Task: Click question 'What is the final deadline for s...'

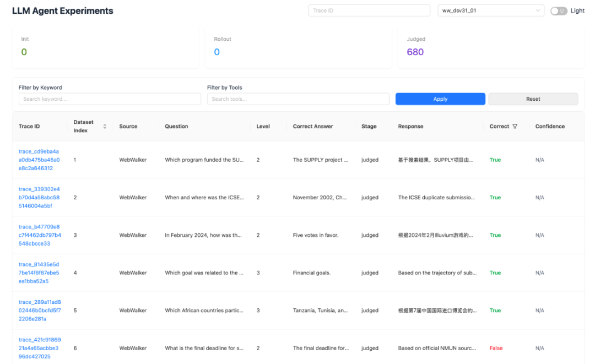Action: [x=204, y=348]
